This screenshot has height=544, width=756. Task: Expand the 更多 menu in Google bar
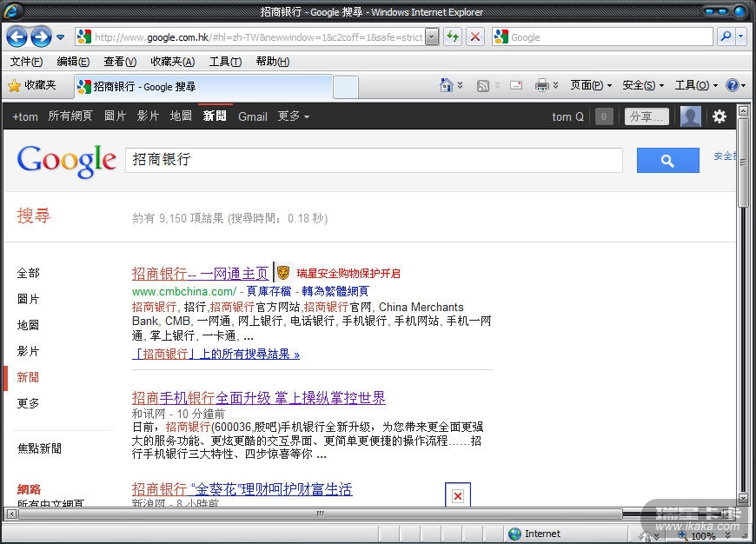[x=293, y=116]
